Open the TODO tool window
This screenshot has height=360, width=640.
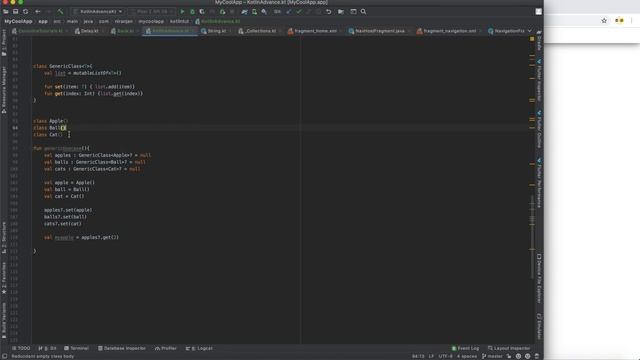click(x=21, y=348)
